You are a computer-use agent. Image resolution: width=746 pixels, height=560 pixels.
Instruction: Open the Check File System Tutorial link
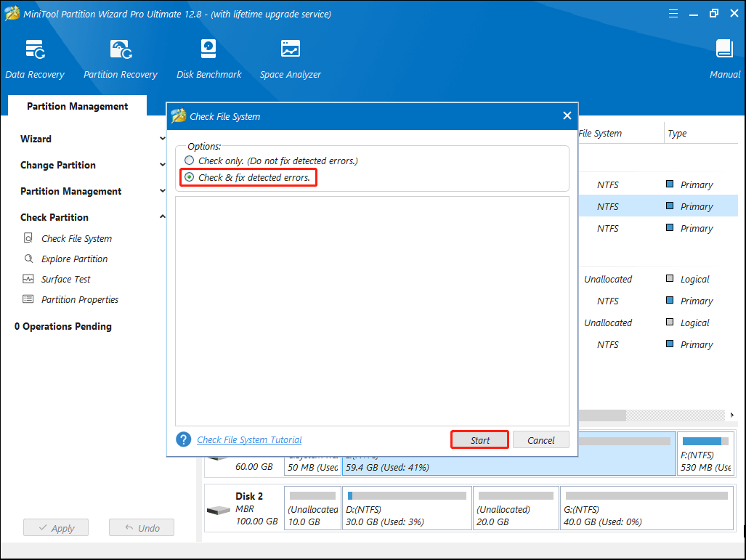(x=249, y=439)
